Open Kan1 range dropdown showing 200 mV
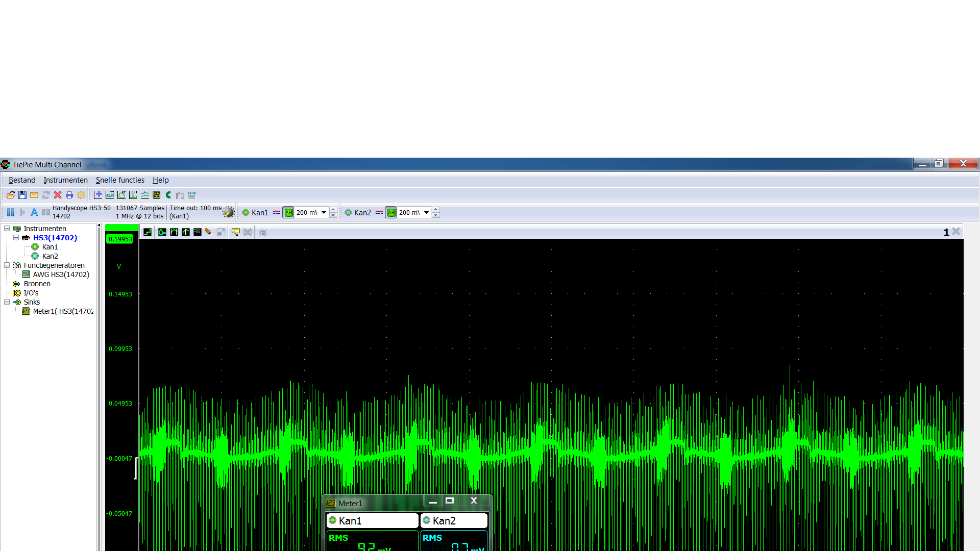The width and height of the screenshot is (980, 551). tap(324, 213)
